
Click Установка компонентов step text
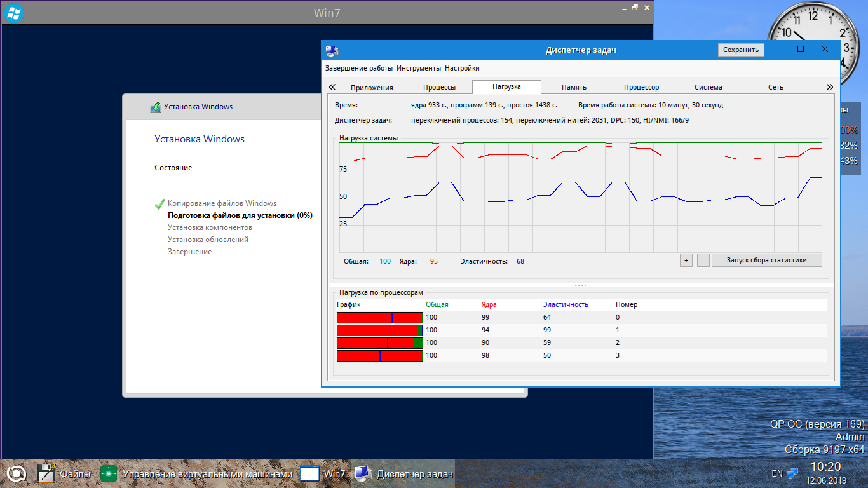pyautogui.click(x=210, y=227)
